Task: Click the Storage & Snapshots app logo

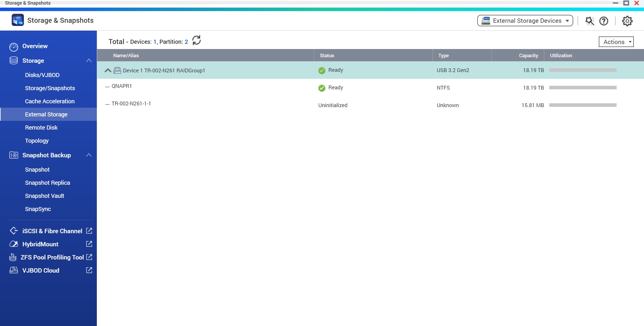Action: (x=17, y=20)
